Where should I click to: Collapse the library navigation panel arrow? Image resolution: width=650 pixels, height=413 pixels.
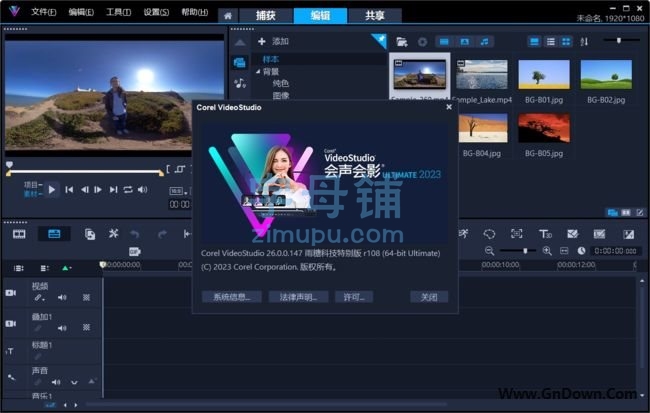point(240,42)
